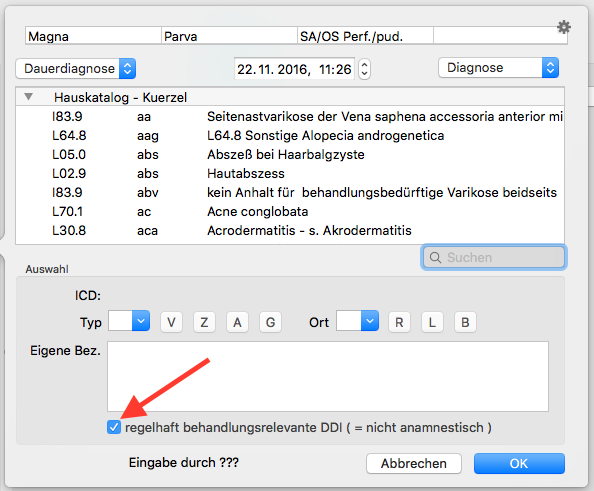The width and height of the screenshot is (594, 491).
Task: Open the Dauerdiagnose popup menu
Action: pyautogui.click(x=76, y=69)
